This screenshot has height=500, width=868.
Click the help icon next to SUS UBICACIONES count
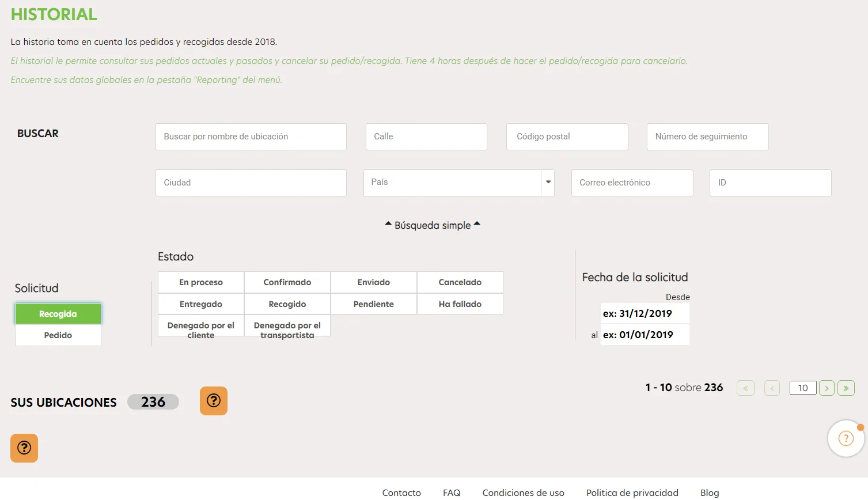point(214,401)
